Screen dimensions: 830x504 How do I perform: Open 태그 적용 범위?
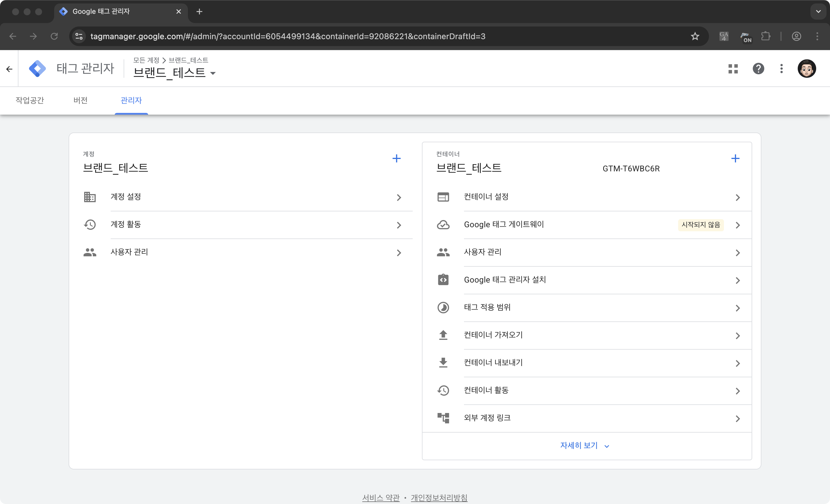[587, 307]
